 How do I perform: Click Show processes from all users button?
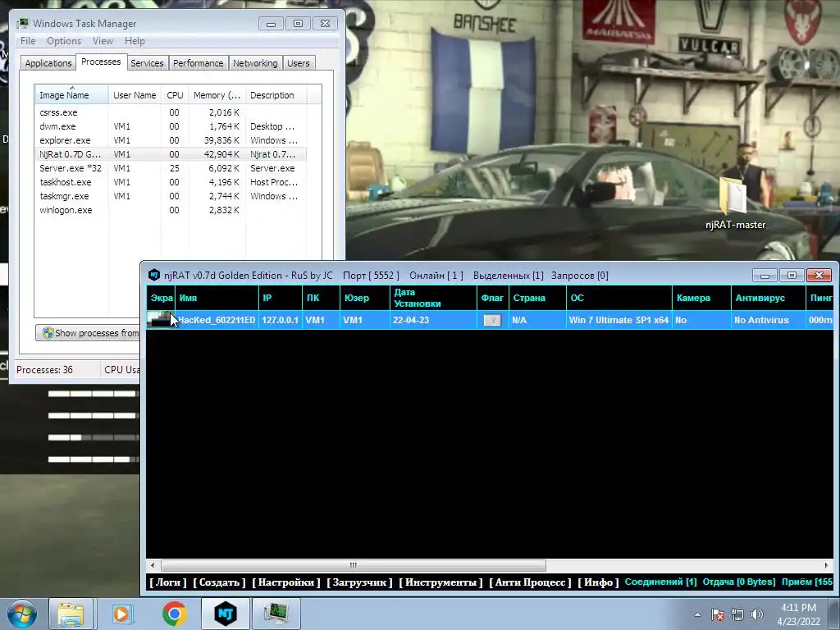pyautogui.click(x=89, y=333)
